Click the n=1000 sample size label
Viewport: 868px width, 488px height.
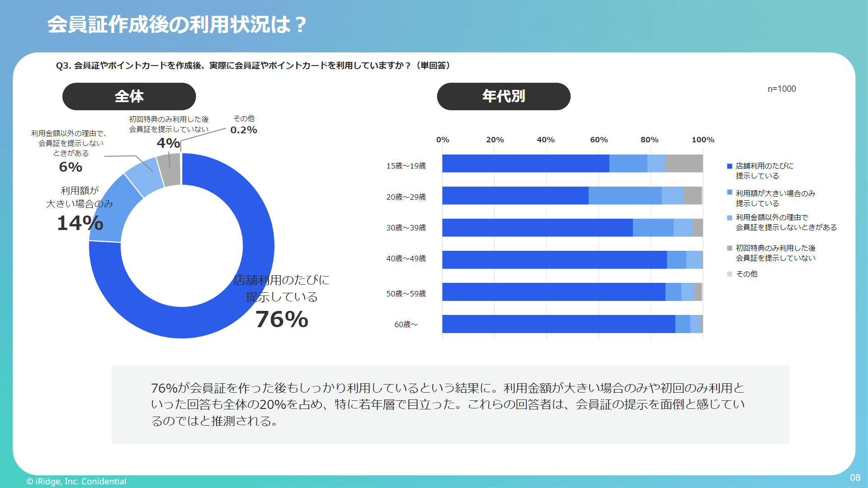click(781, 89)
